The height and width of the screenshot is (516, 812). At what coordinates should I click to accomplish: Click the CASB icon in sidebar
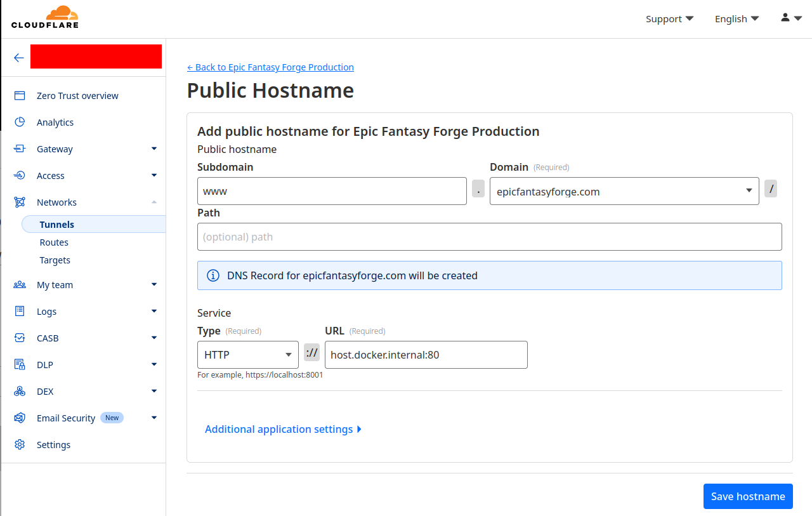20,338
